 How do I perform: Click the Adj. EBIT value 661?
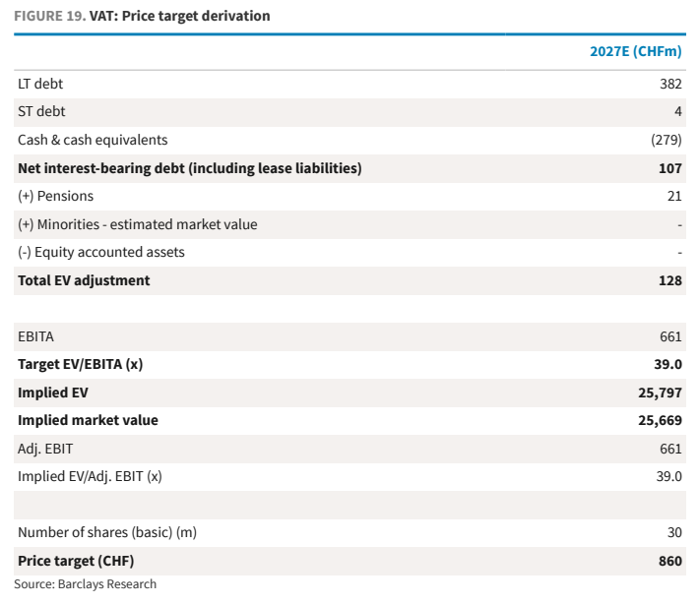pos(670,449)
